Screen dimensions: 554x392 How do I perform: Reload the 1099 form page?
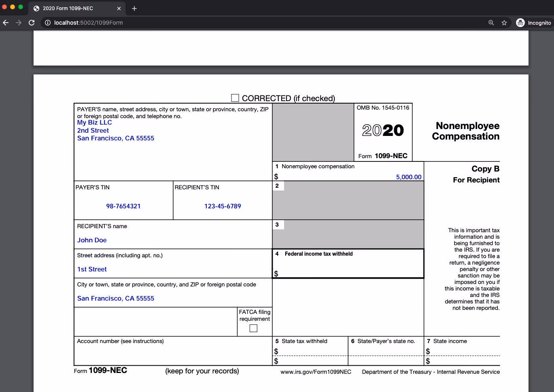coord(32,23)
